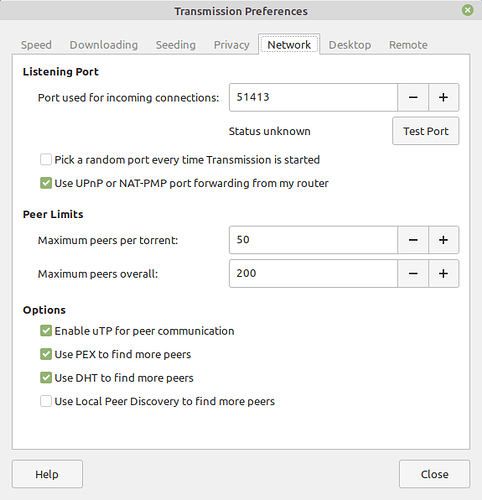Close the preferences window via green X icon
This screenshot has width=482, height=500.
468,10
